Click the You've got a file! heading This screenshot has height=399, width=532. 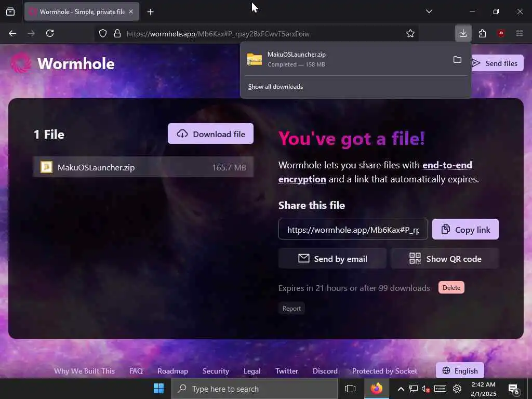(x=352, y=138)
